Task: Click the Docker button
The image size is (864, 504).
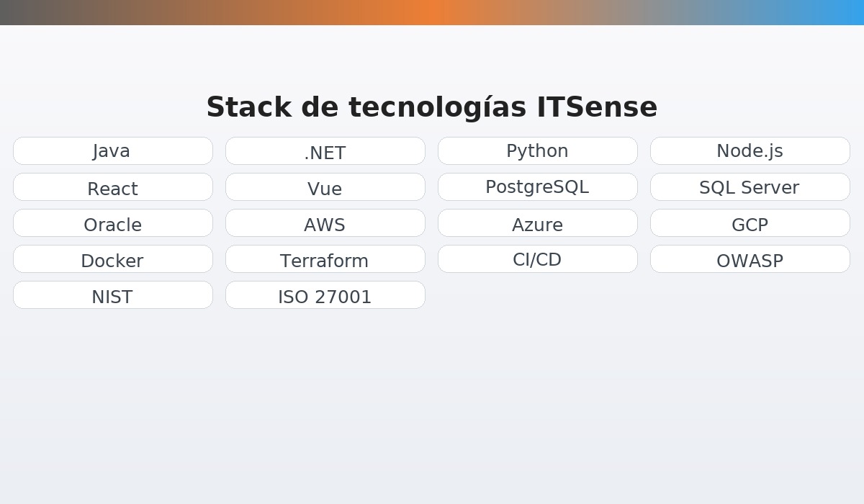Action: pos(113,260)
